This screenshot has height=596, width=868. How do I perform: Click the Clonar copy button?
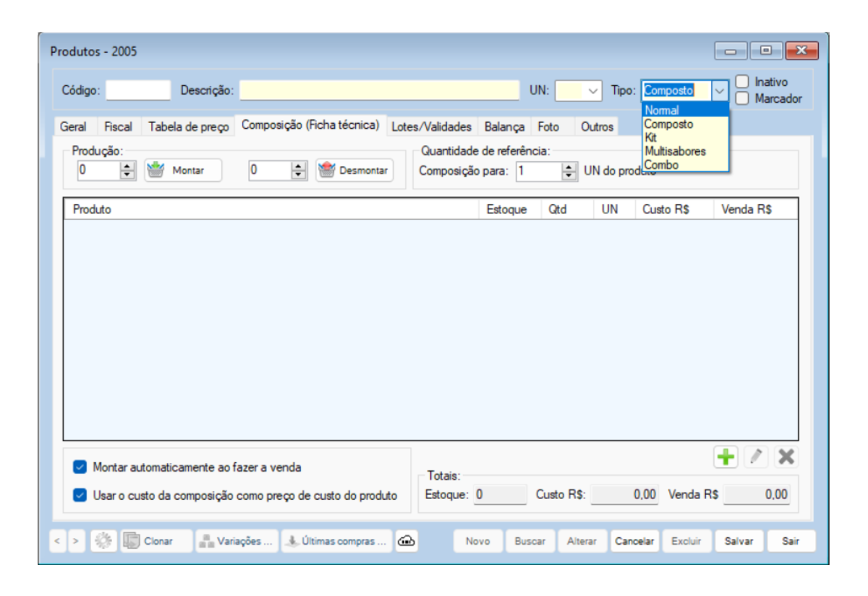149,541
